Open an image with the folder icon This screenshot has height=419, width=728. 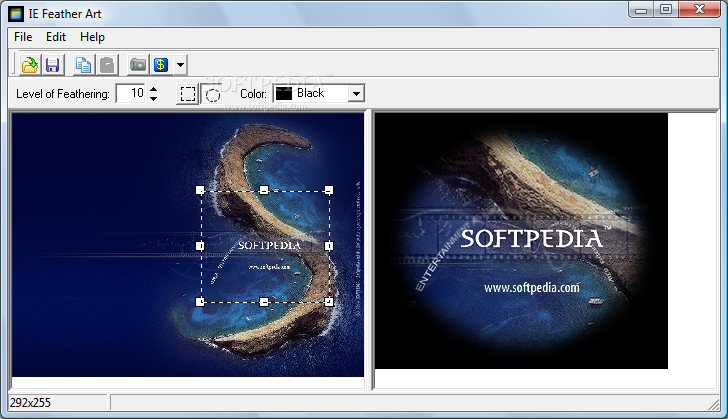(x=30, y=65)
